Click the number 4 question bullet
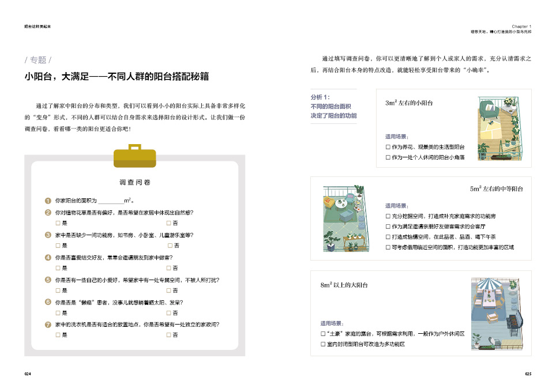The image size is (556, 392). point(48,257)
